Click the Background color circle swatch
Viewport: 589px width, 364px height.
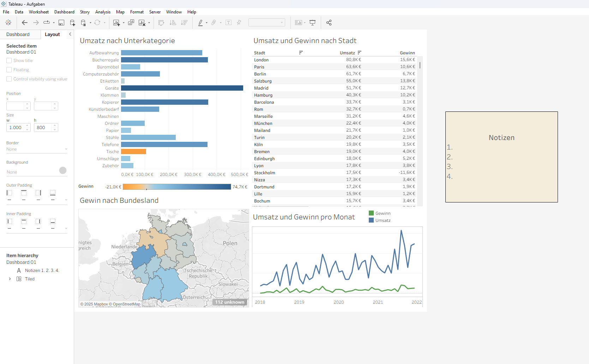[63, 171]
